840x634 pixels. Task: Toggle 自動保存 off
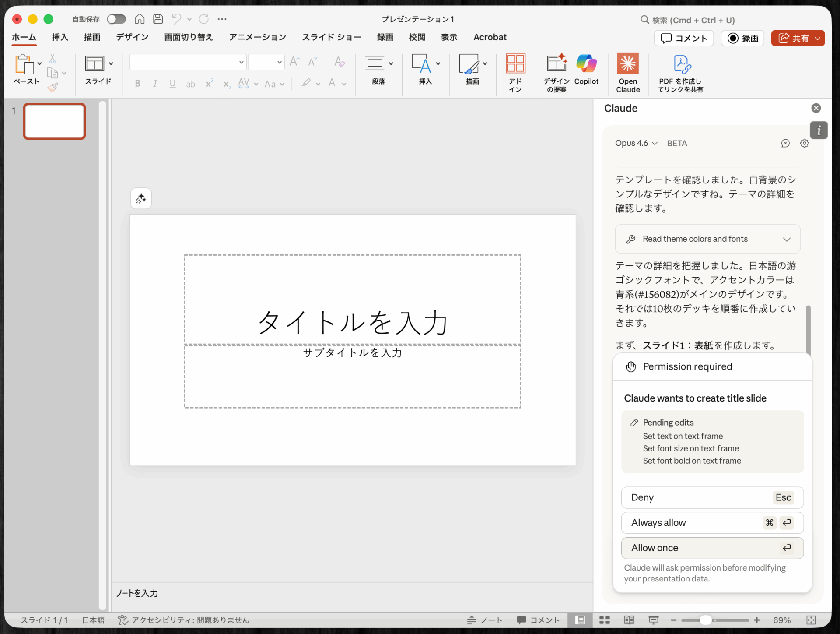(x=116, y=19)
